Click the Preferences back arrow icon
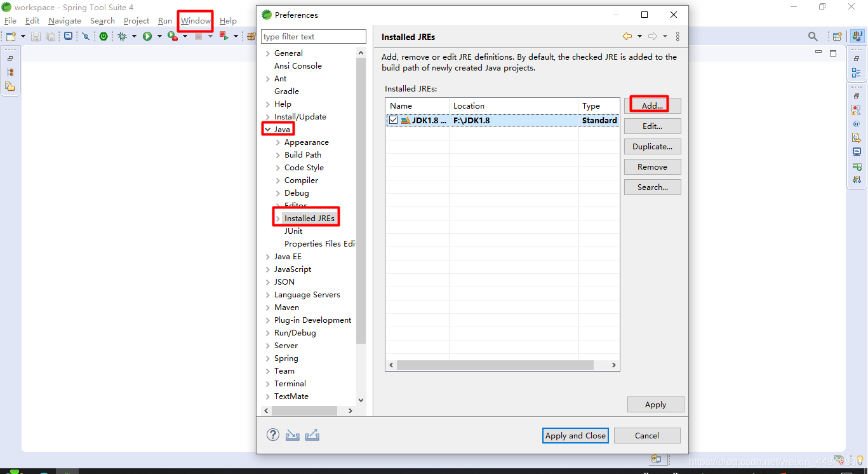Viewport: 868px width, 474px height. [x=627, y=36]
